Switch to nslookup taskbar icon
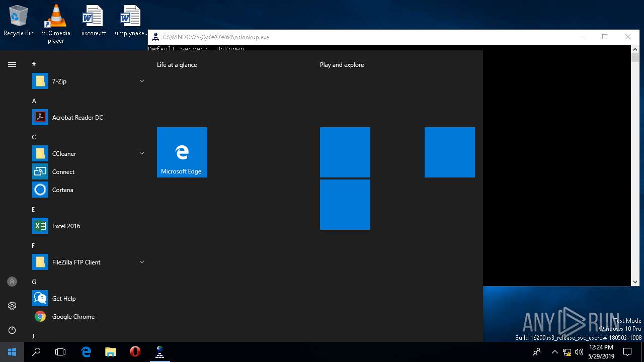This screenshot has width=644, height=362. pyautogui.click(x=159, y=352)
